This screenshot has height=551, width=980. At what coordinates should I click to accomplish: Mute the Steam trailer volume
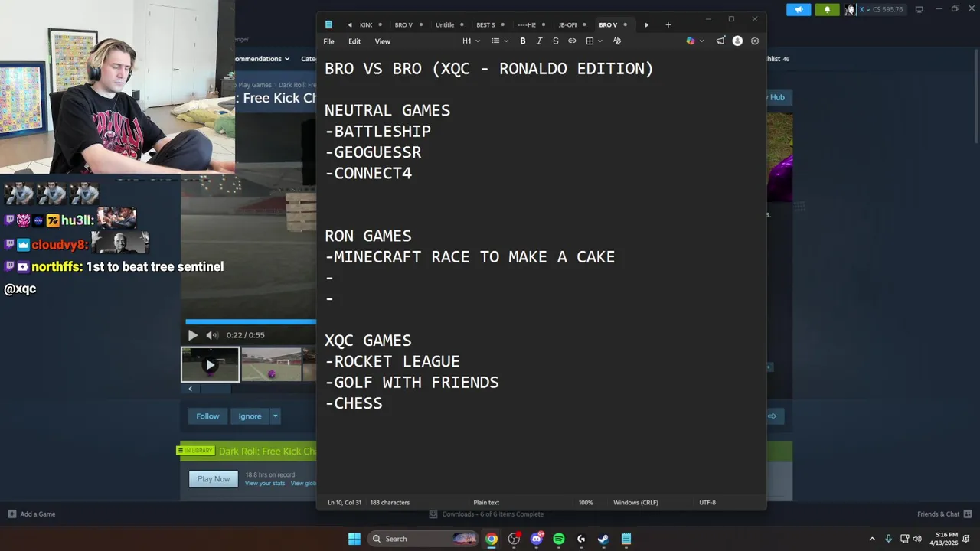[212, 335]
